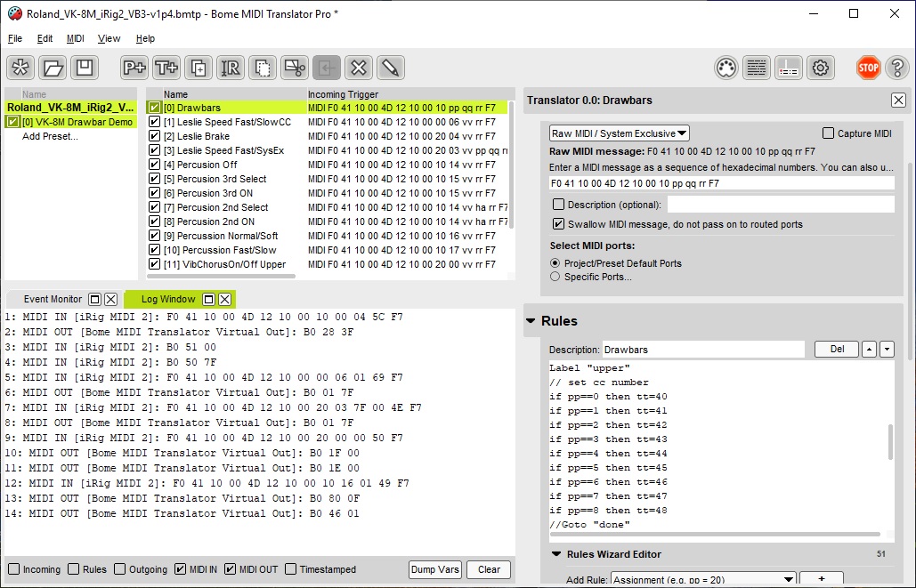Viewport: 916px width, 588px height.
Task: Open a project file via folder icon
Action: tap(53, 68)
